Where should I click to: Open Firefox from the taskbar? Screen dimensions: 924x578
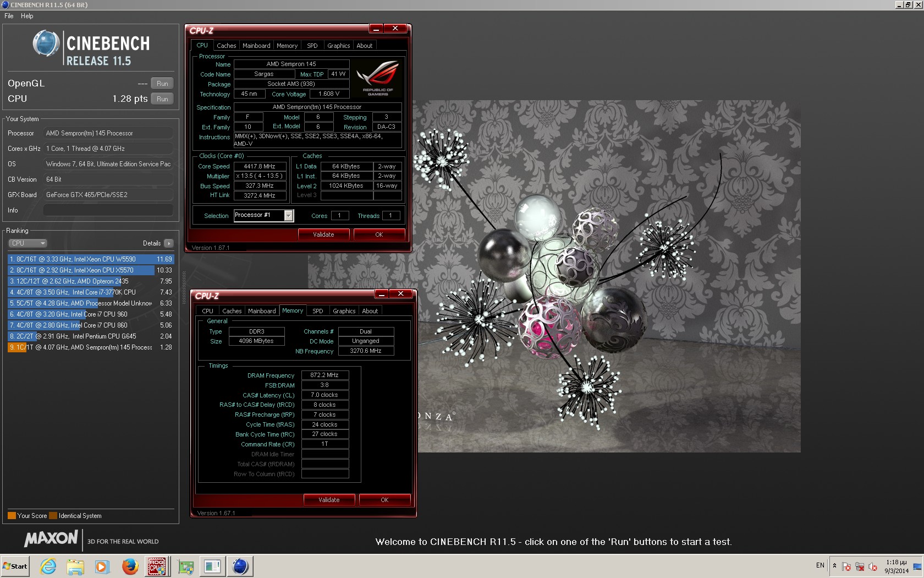130,566
